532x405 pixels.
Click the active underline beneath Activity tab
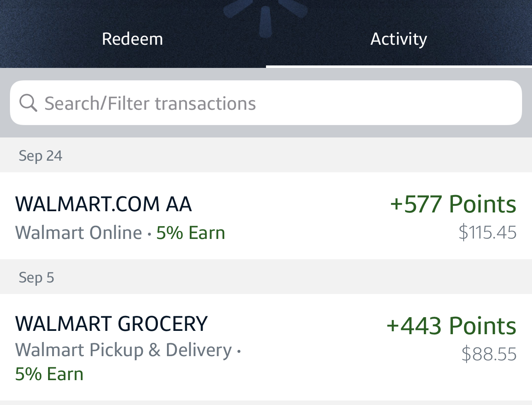399,66
